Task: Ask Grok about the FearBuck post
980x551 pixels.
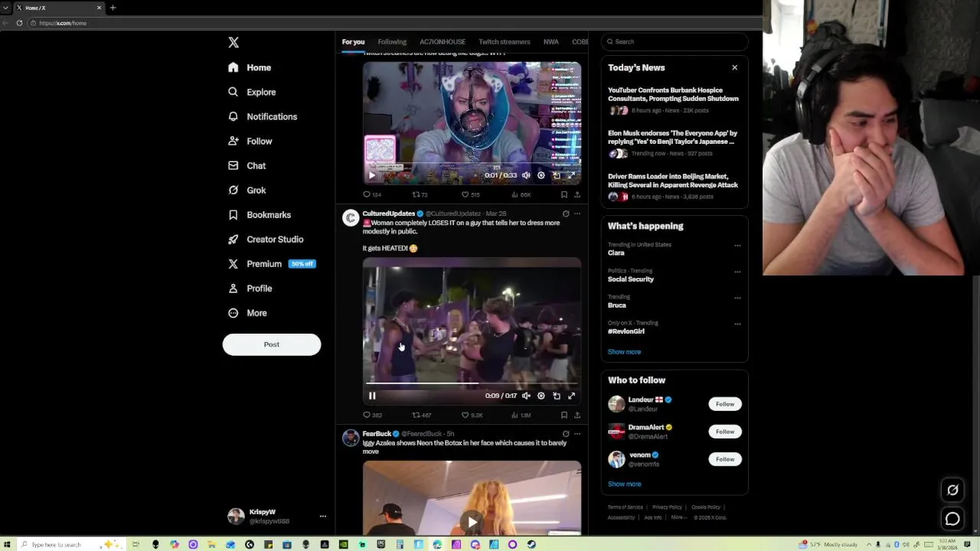Action: tap(566, 434)
